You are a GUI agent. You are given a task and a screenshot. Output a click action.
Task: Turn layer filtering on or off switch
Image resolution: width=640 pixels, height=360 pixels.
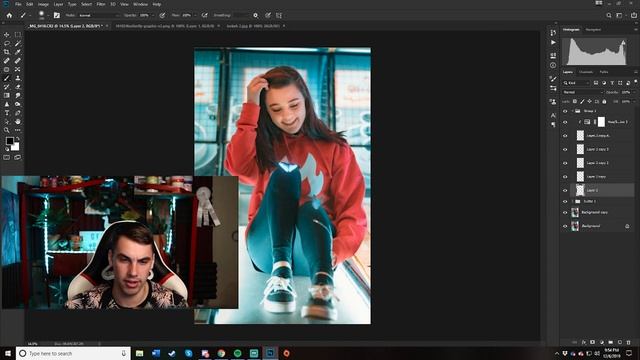click(x=636, y=82)
